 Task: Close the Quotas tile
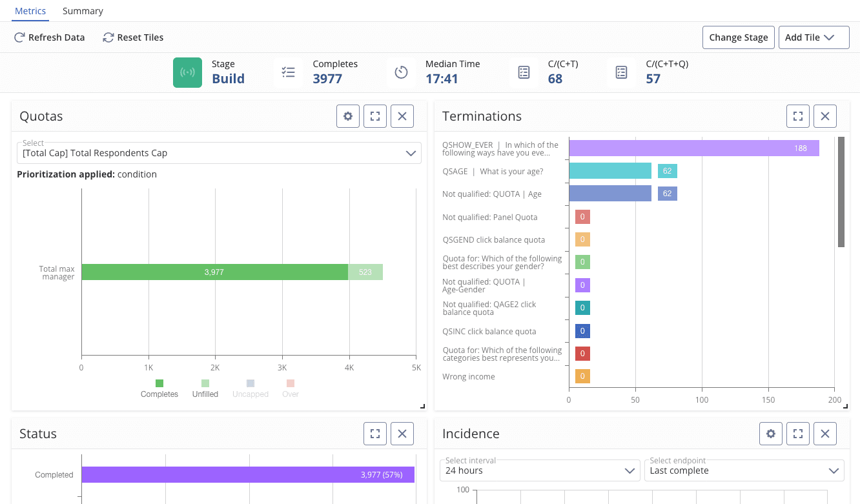pos(402,116)
